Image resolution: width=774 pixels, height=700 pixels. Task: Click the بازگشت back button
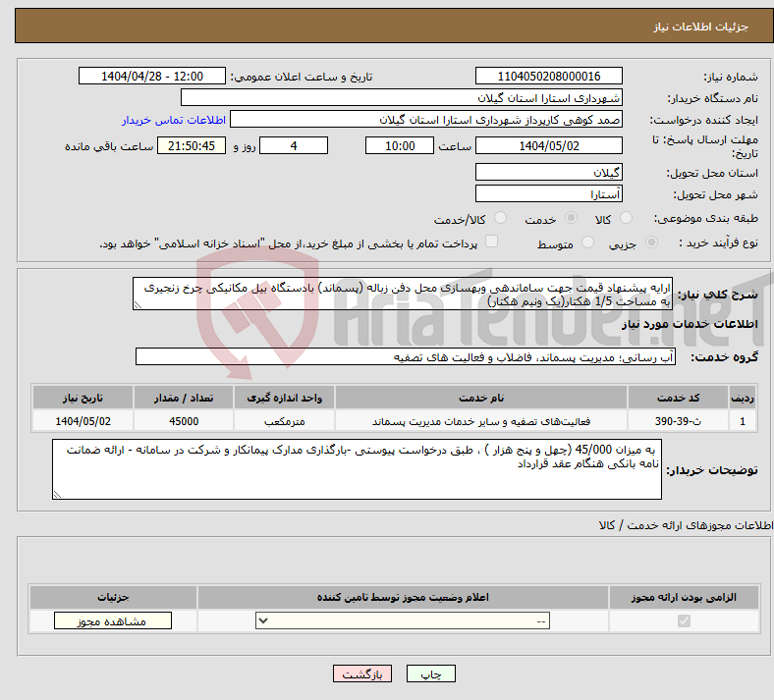362,673
